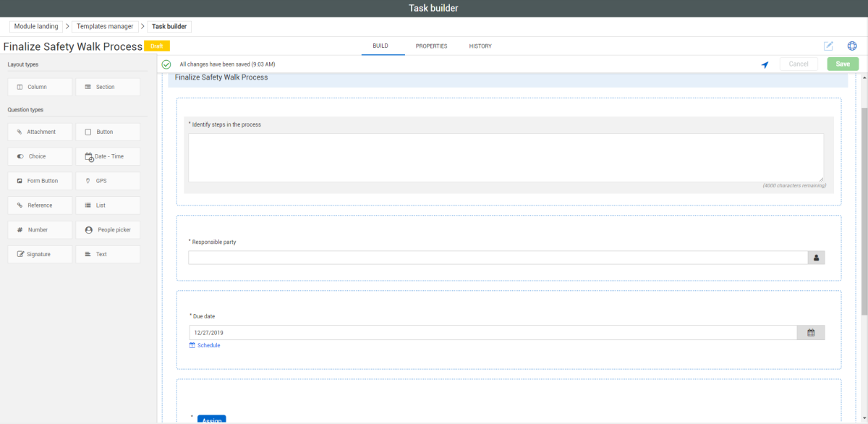Click the vertical scrollbar on the right
868x424 pixels.
coord(864,210)
